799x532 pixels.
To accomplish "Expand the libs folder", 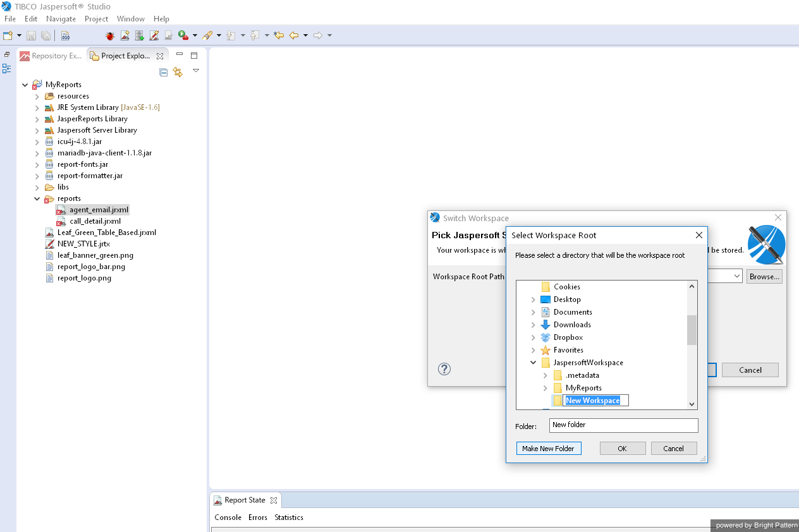I will [x=37, y=187].
